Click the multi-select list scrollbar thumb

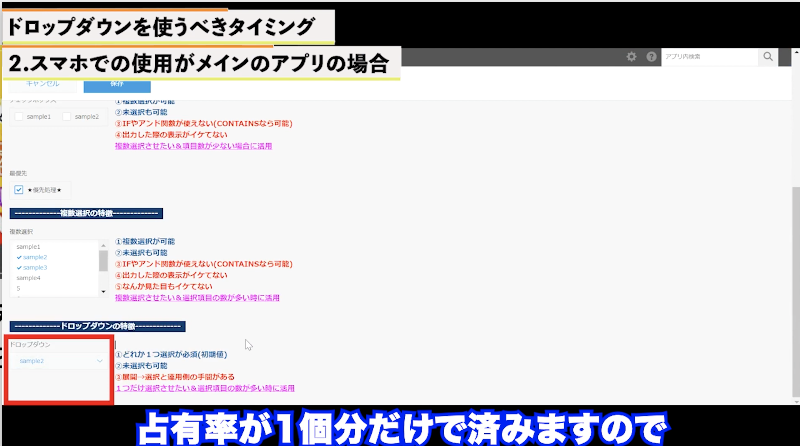103,260
